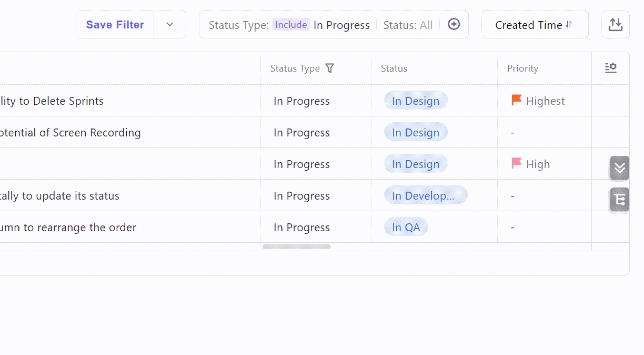Click the Save Filter button
644x355 pixels.
coord(115,25)
